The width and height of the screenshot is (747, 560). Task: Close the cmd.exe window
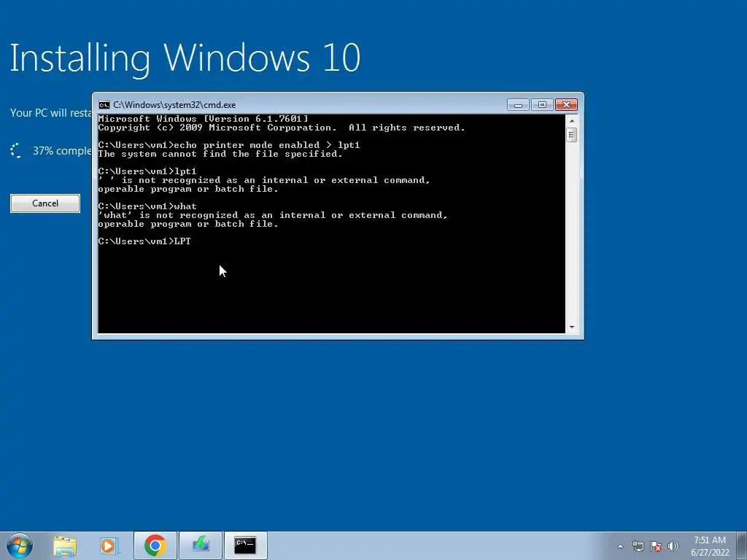pos(566,105)
